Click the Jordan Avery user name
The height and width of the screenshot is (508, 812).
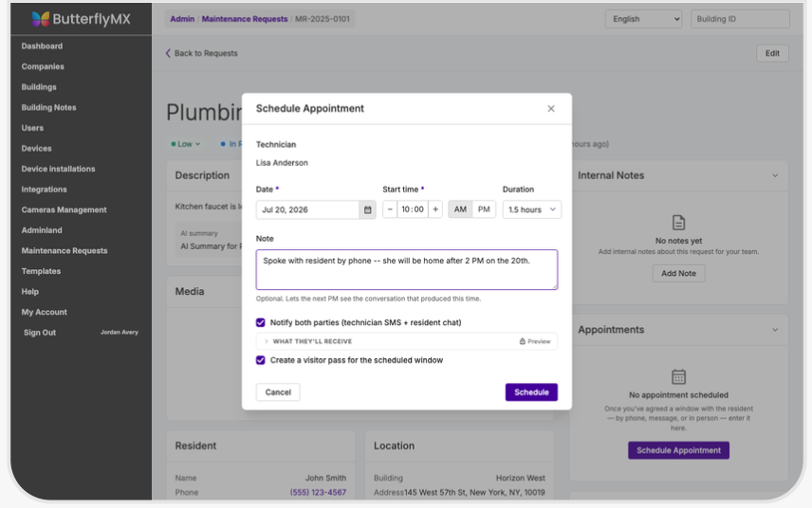120,332
